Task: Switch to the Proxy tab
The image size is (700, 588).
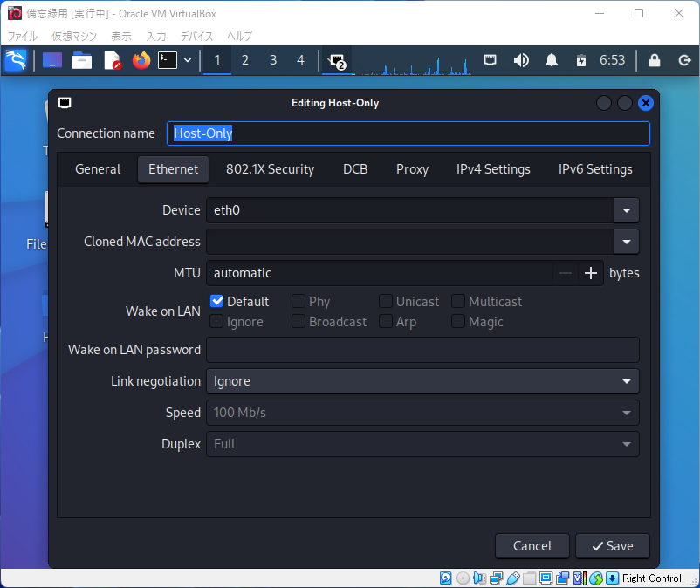Action: pos(412,169)
